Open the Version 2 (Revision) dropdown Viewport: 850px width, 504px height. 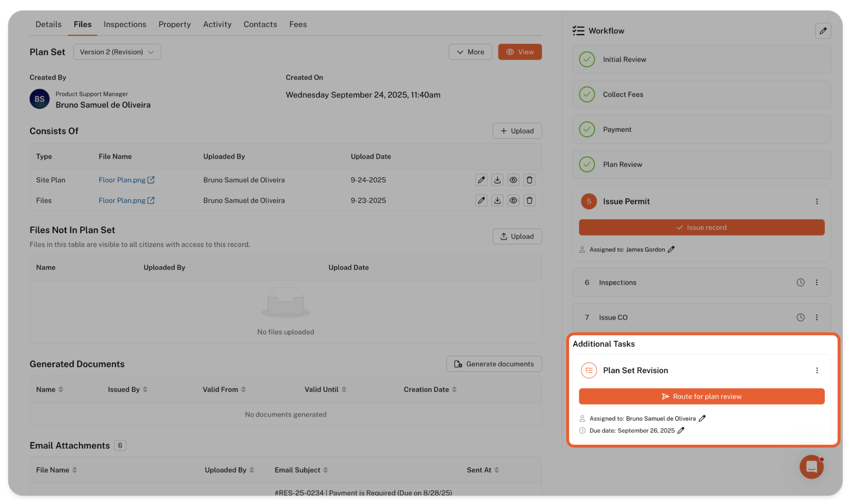coord(117,52)
